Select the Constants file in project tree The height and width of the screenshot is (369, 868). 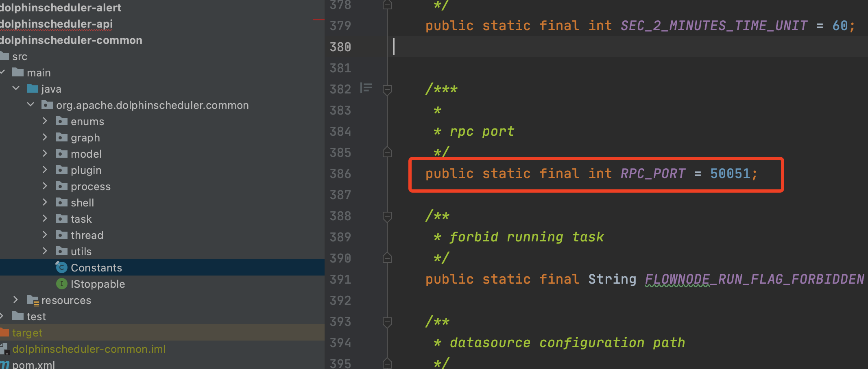[x=97, y=267]
